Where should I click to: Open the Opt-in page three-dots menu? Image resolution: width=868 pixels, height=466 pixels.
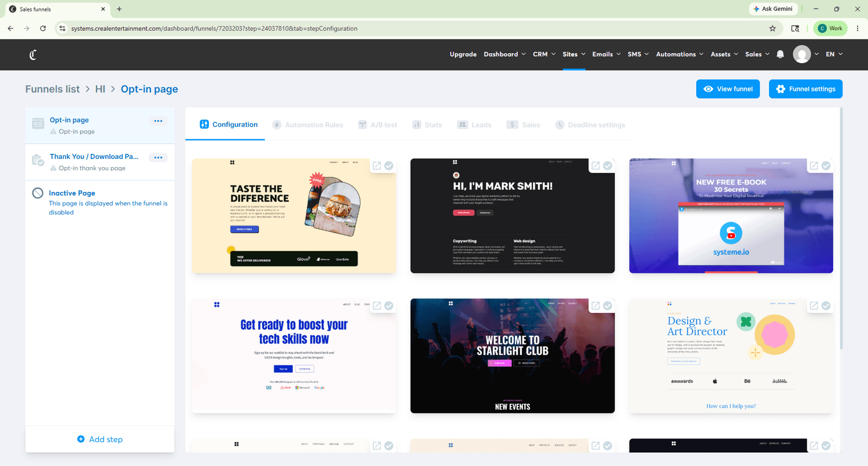[x=158, y=121]
